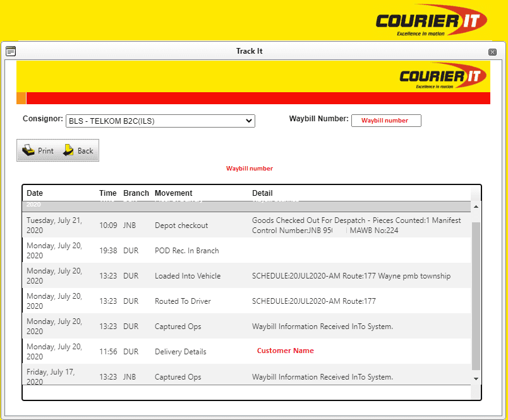This screenshot has width=508, height=420.
Task: Click the Courier IT logo inside the dialog
Action: click(442, 76)
